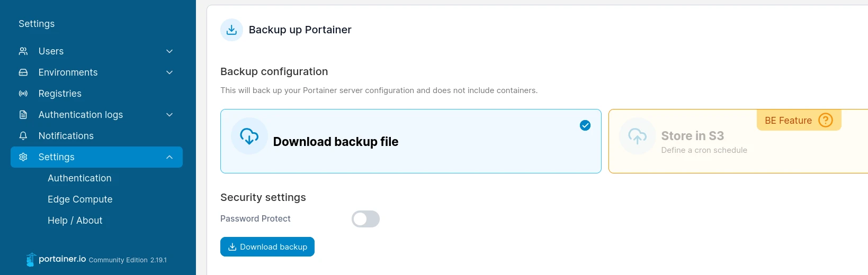The width and height of the screenshot is (868, 275).
Task: Click the Environments drive icon
Action: [x=23, y=72]
